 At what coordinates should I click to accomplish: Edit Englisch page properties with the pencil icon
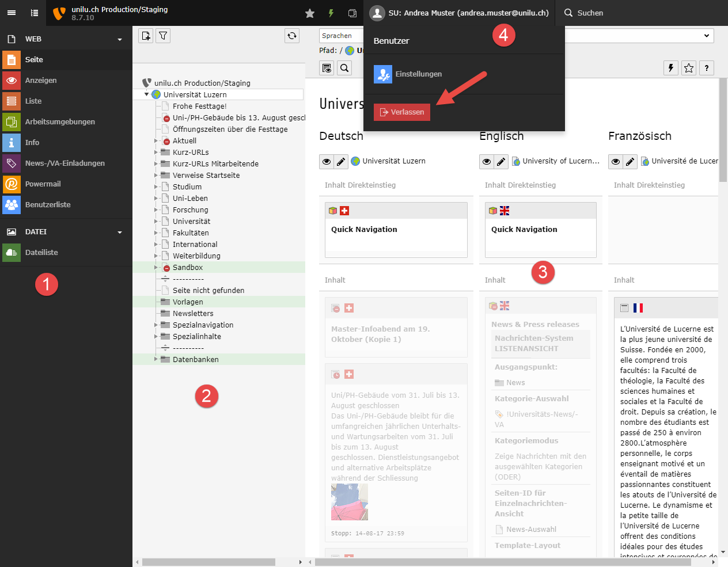501,161
